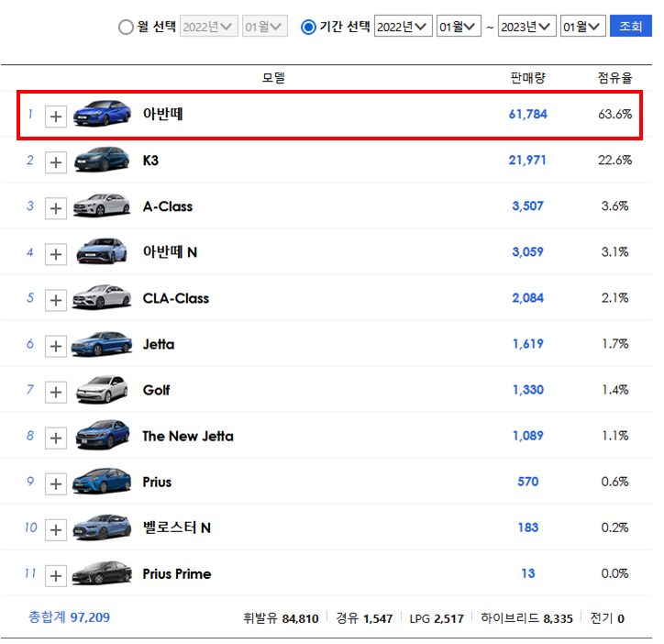
Task: Open the Golf model name link
Action: [156, 390]
